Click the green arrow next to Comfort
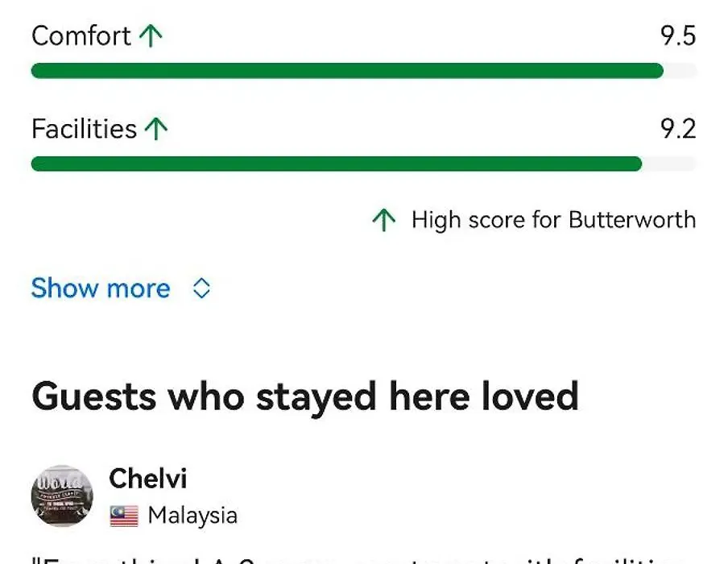Viewport: 728px width, 564px height. [151, 35]
